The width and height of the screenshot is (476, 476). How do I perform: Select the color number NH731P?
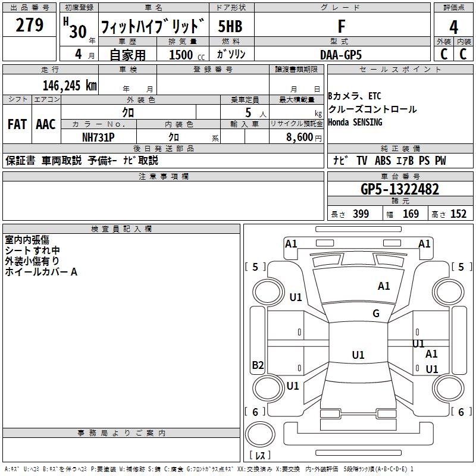(98, 137)
